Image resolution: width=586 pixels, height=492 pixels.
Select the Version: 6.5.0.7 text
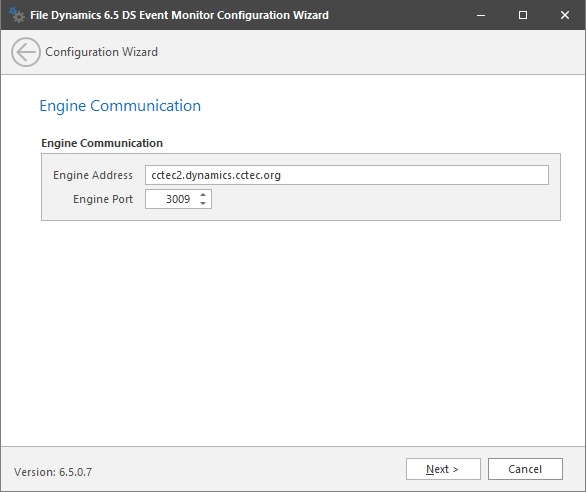click(x=53, y=472)
